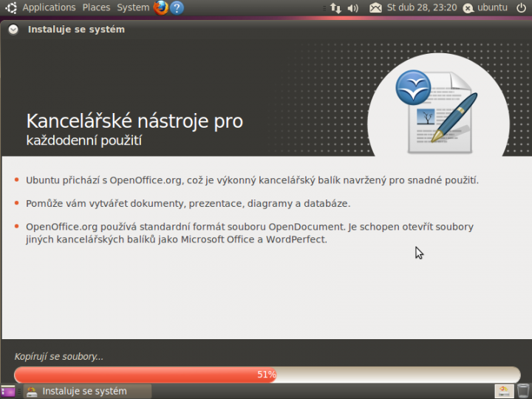This screenshot has height=399, width=532.
Task: Click the 51% installation progress bar
Action: (x=267, y=375)
